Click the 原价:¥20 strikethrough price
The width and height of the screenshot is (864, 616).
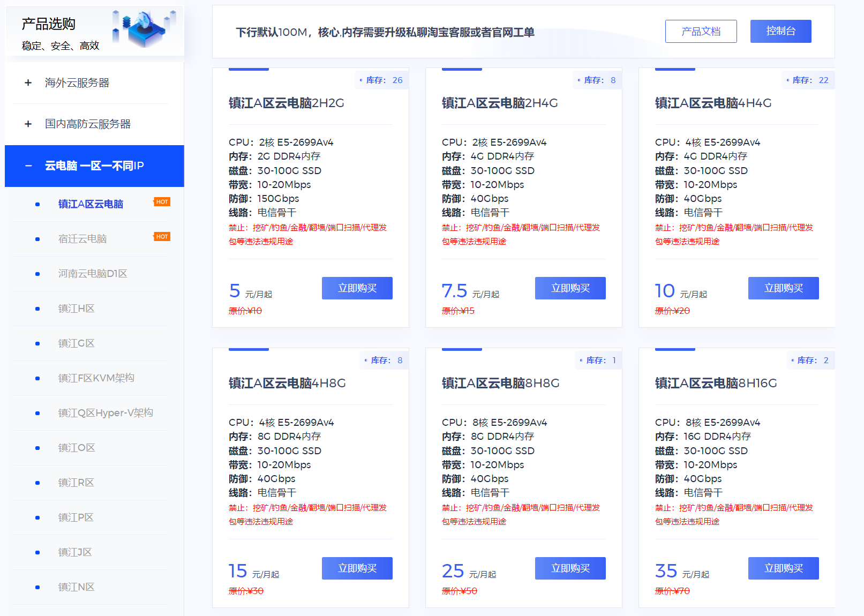[672, 311]
